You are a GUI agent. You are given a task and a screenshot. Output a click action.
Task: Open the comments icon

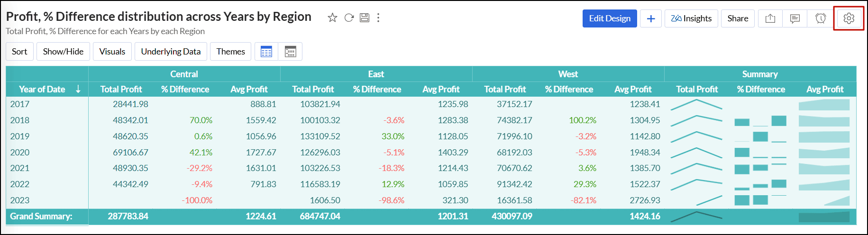click(795, 18)
